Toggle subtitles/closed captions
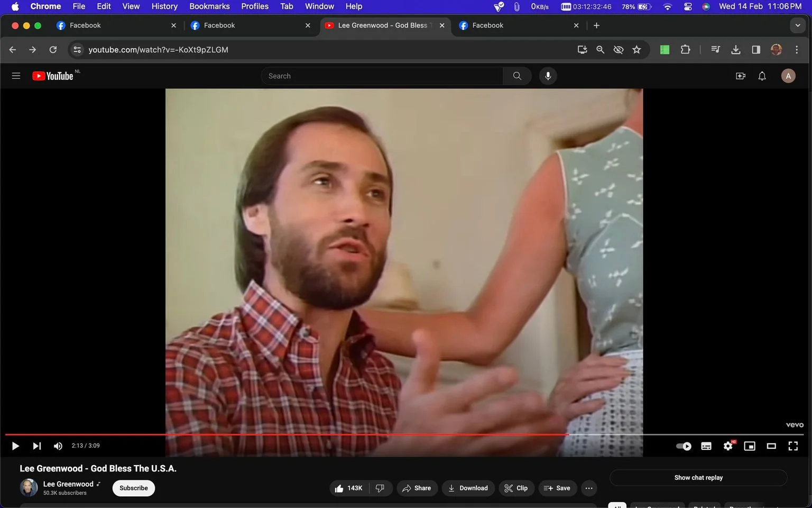 pyautogui.click(x=706, y=446)
